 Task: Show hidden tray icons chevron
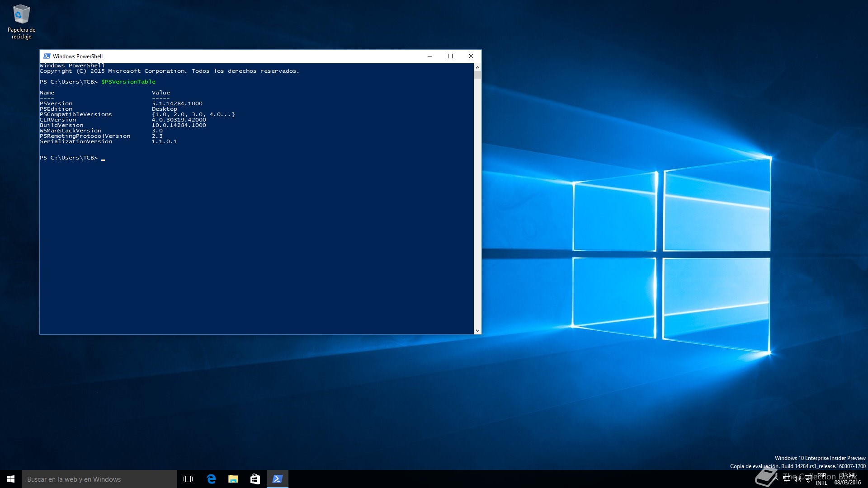[776, 479]
